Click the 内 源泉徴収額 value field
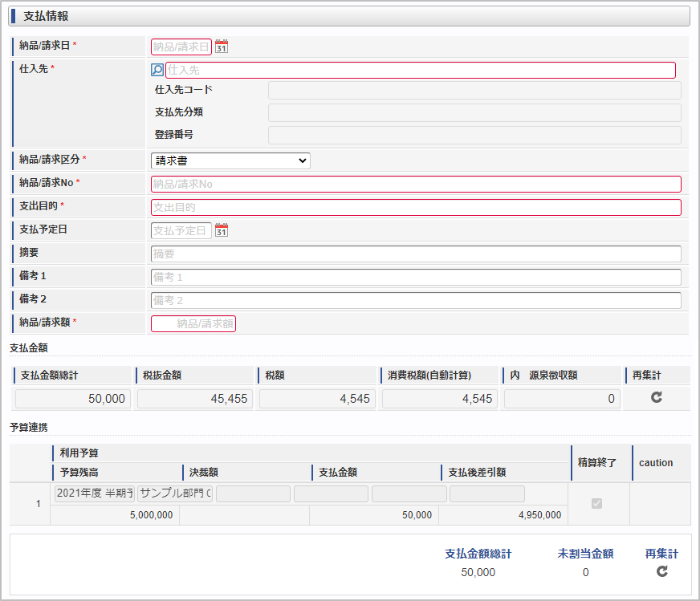 561,399
